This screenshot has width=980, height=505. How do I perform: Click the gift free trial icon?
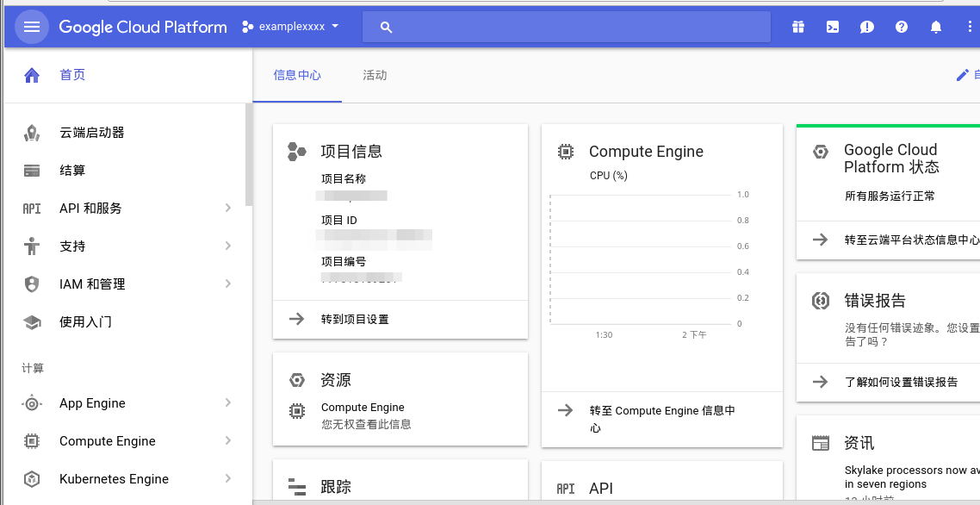pos(798,27)
